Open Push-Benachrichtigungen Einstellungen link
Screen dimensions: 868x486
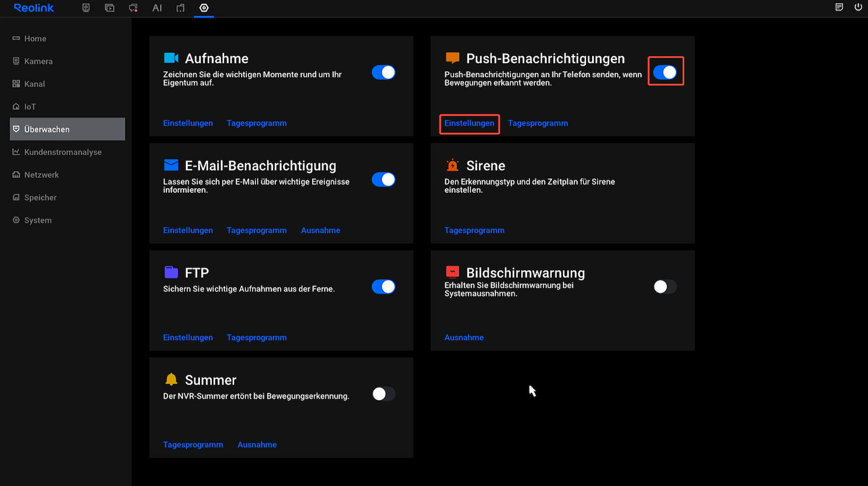click(469, 123)
